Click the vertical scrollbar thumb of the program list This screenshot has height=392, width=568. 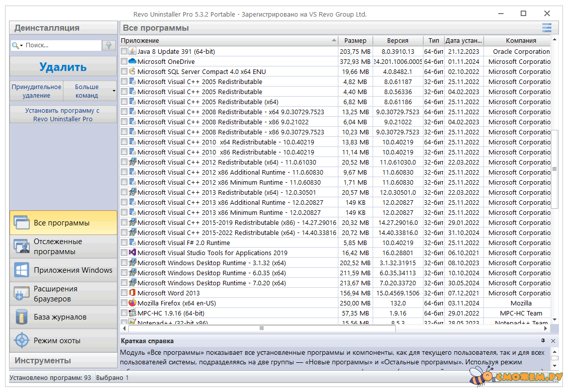tap(554, 169)
